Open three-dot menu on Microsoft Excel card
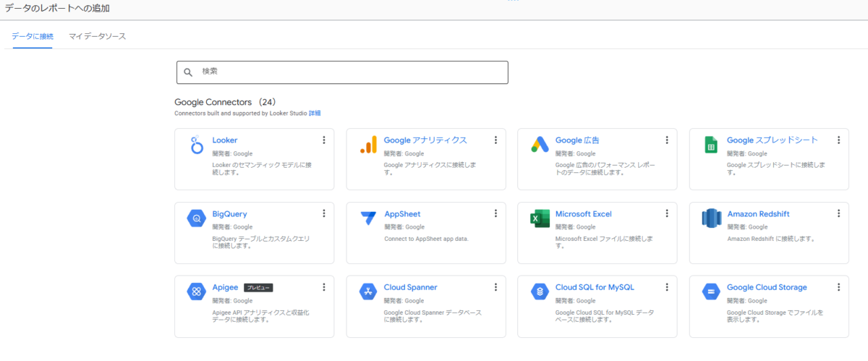This screenshot has height=361, width=868. [x=667, y=213]
